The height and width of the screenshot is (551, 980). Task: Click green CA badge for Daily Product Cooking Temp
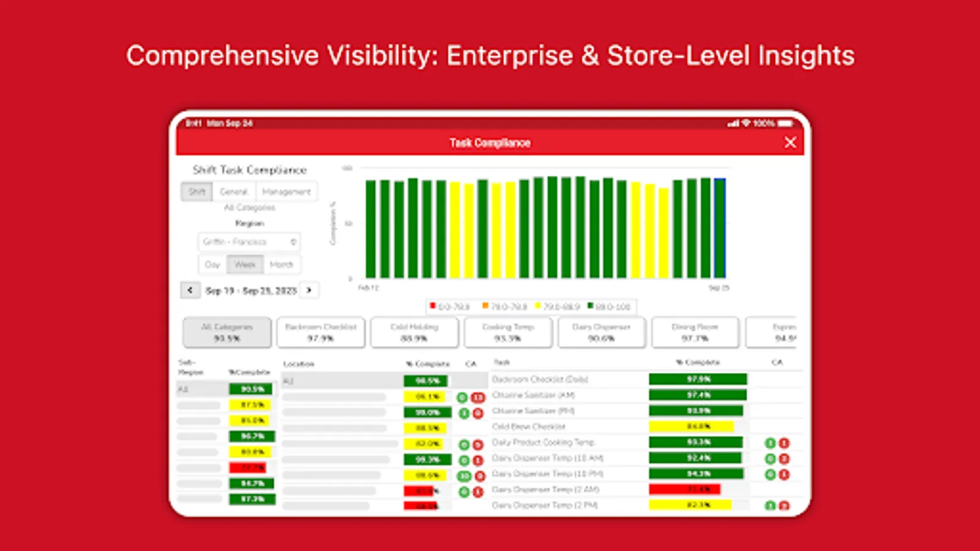(771, 443)
